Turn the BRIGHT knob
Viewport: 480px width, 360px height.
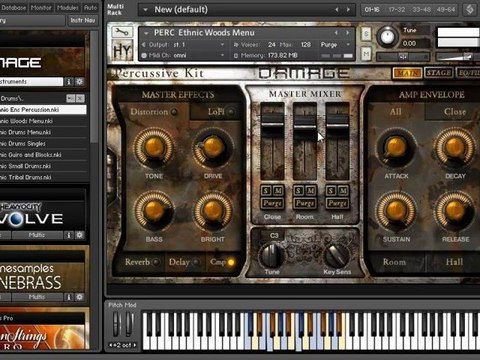pyautogui.click(x=213, y=211)
